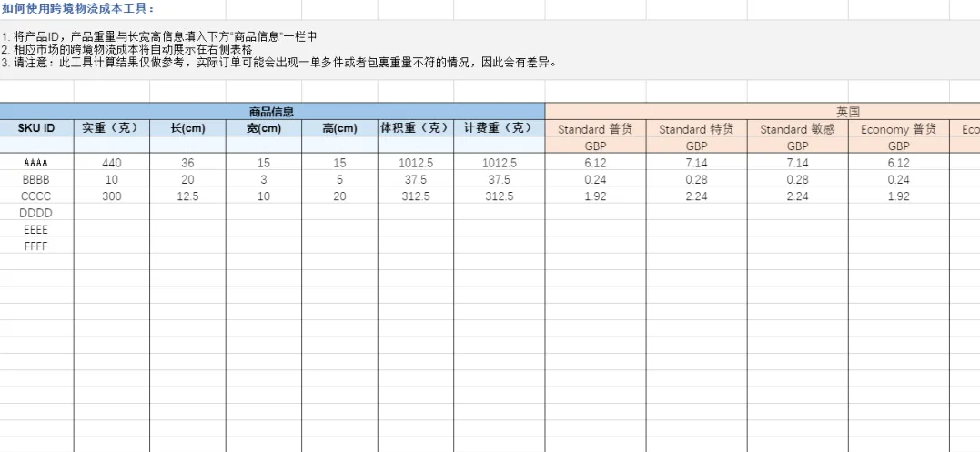The height and width of the screenshot is (452, 980).
Task: Click 0.28 under Standard 敏感
Action: (x=797, y=179)
